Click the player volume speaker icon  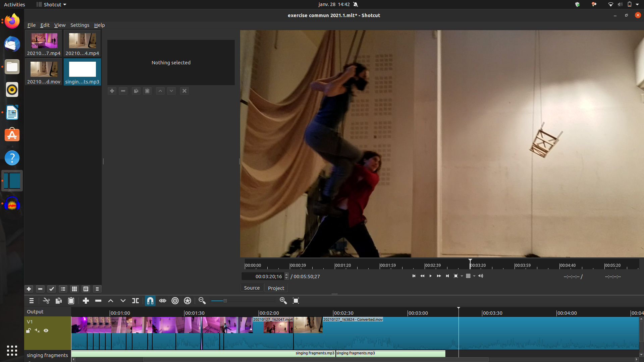(481, 276)
